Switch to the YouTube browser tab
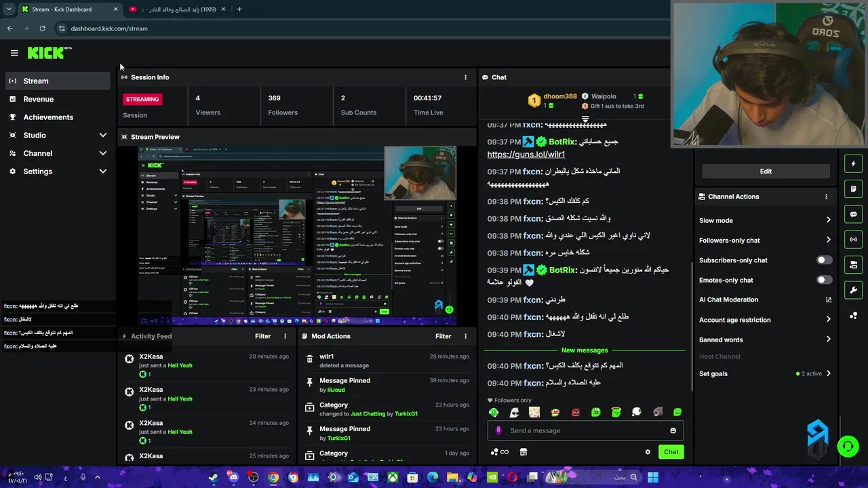The height and width of the screenshot is (488, 868). point(178,9)
